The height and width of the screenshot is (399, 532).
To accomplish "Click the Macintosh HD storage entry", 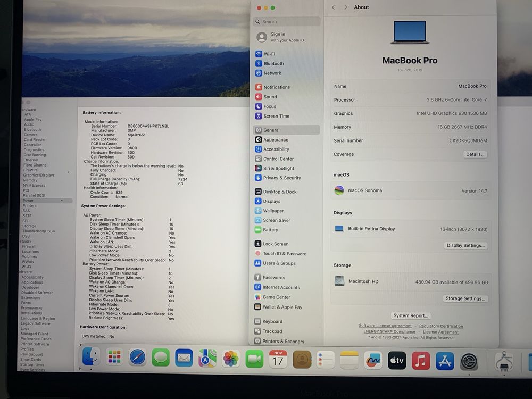I will click(x=411, y=281).
